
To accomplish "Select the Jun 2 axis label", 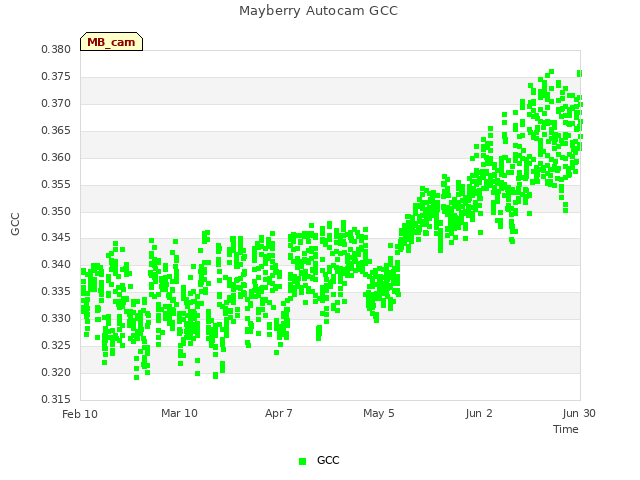I will (x=479, y=413).
